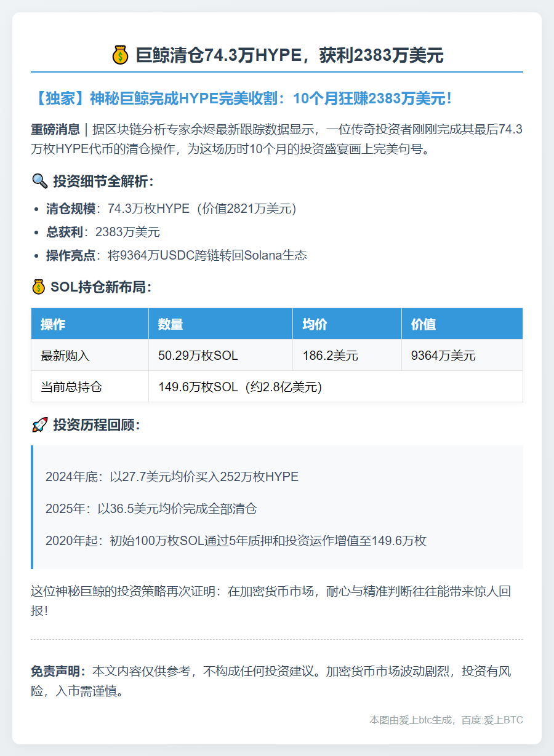The image size is (554, 756).
Task: Select the 当前总持仓 row label cell
Action: pos(71,387)
